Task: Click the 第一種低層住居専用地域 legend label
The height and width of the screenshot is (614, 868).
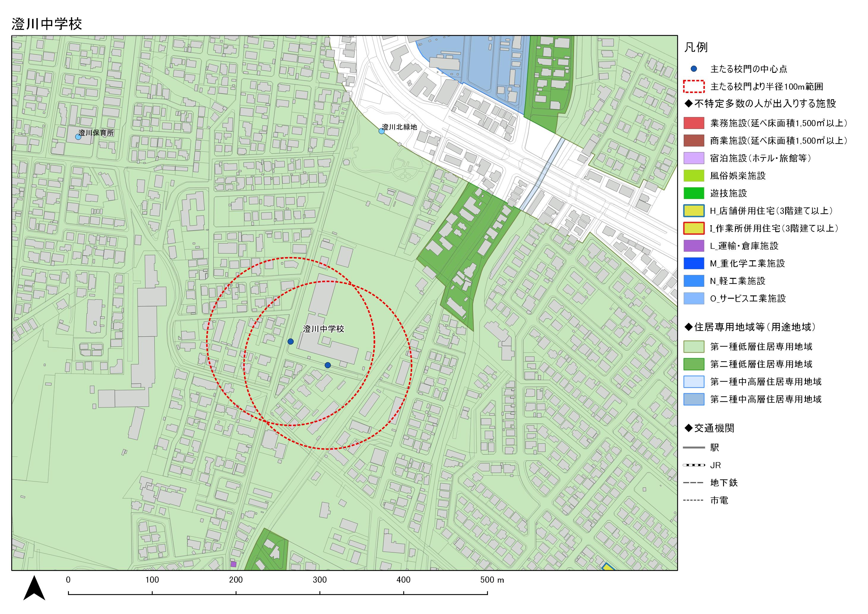Action: pyautogui.click(x=761, y=347)
